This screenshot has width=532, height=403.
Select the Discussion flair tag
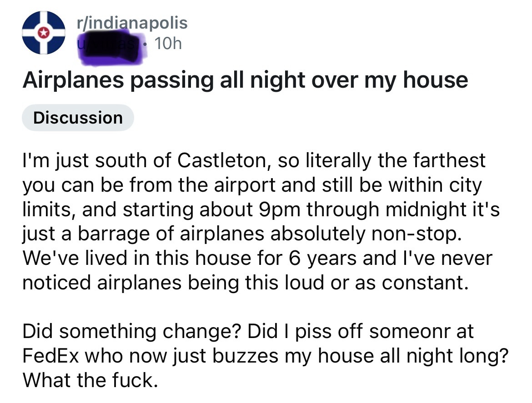[x=78, y=118]
